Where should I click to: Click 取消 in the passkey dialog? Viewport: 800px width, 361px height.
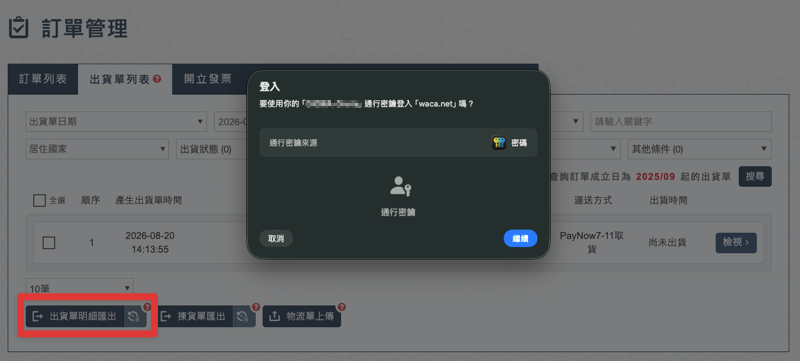tap(276, 238)
